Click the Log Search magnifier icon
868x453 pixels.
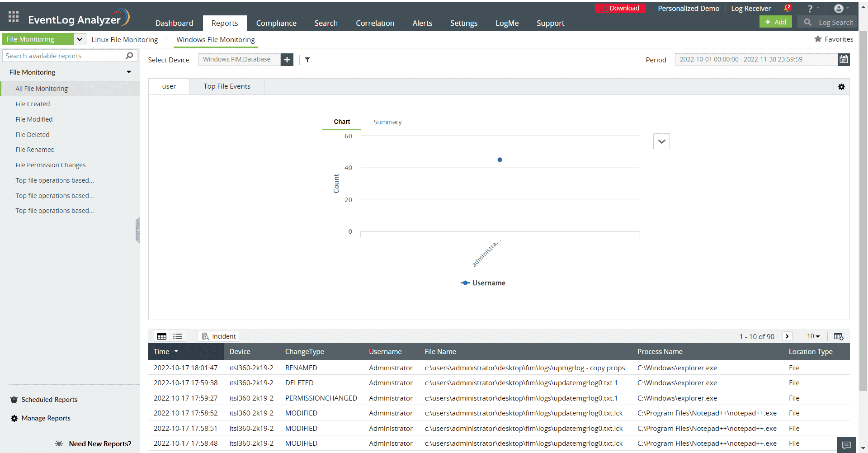pyautogui.click(x=807, y=22)
